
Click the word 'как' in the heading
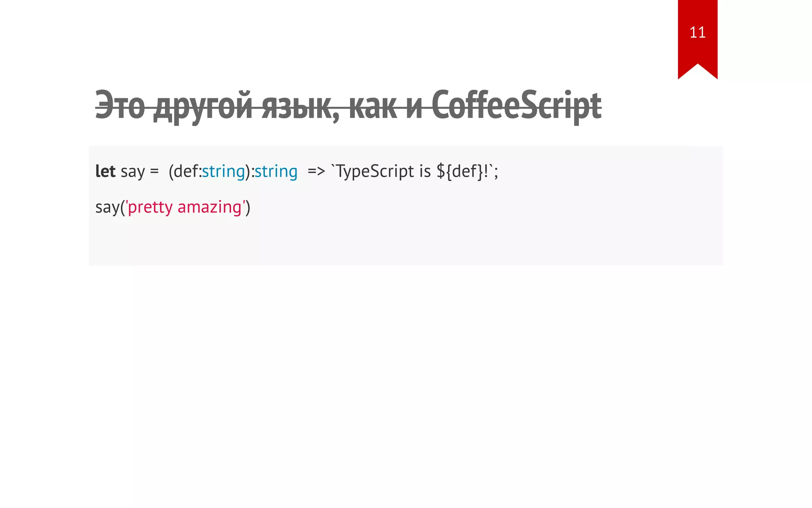[x=373, y=106]
